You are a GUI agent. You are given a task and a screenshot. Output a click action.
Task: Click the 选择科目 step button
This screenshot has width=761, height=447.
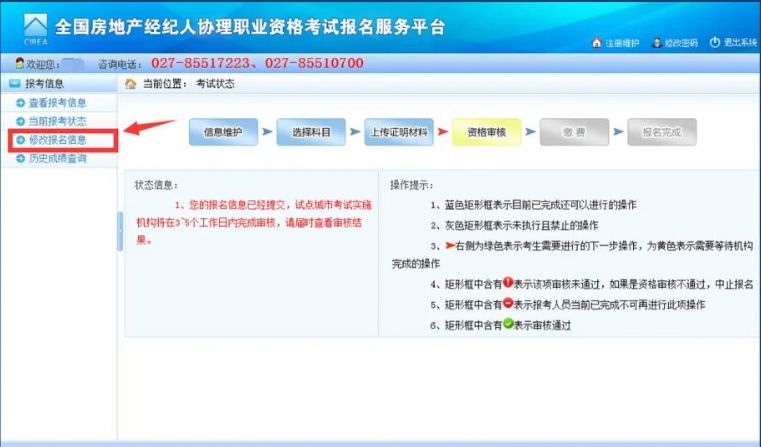click(311, 132)
